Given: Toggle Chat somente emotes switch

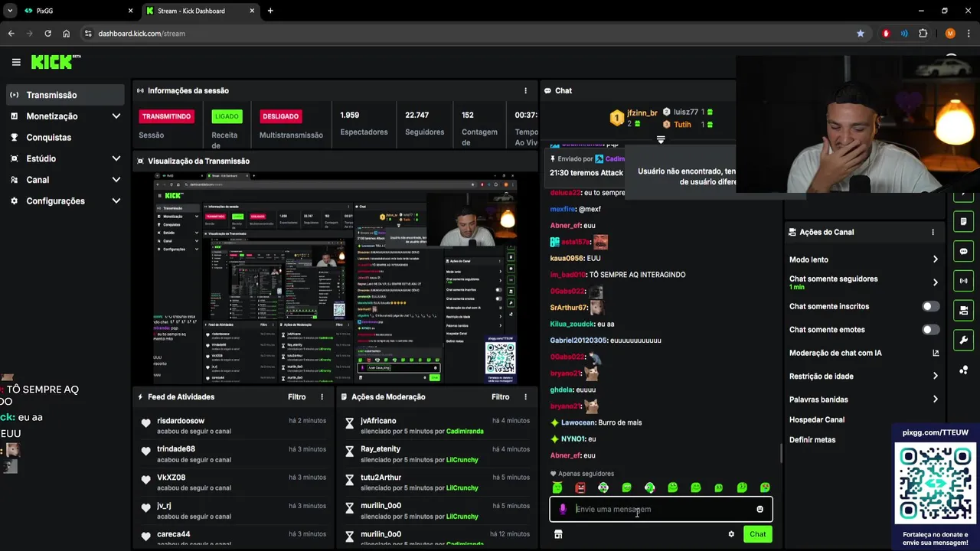Looking at the screenshot, I should tap(930, 330).
